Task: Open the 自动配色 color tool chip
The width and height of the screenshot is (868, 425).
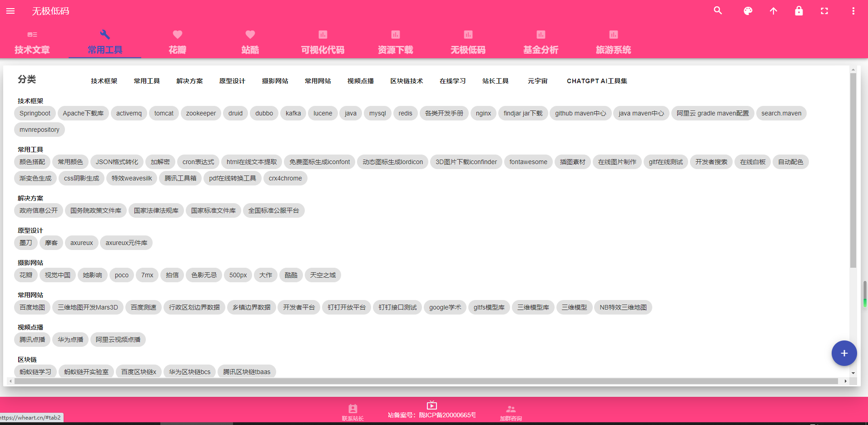Action: (790, 162)
